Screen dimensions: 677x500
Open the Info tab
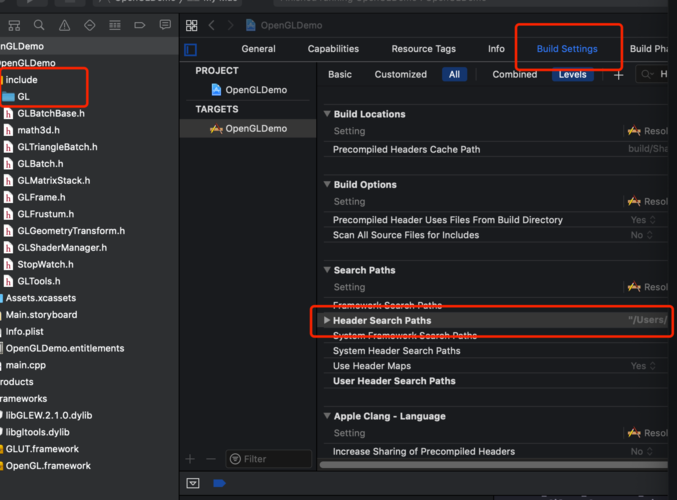coord(496,49)
